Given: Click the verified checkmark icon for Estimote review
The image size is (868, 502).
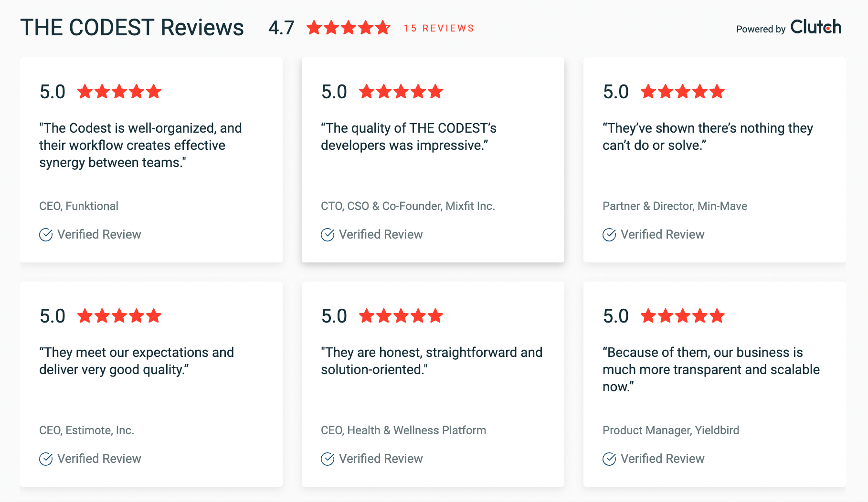Looking at the screenshot, I should click(46, 459).
